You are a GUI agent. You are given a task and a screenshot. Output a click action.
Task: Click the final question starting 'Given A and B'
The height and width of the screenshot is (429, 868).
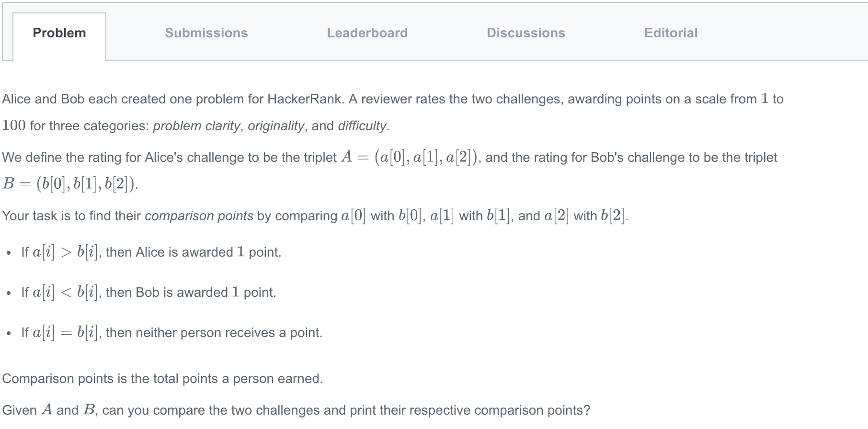point(296,410)
